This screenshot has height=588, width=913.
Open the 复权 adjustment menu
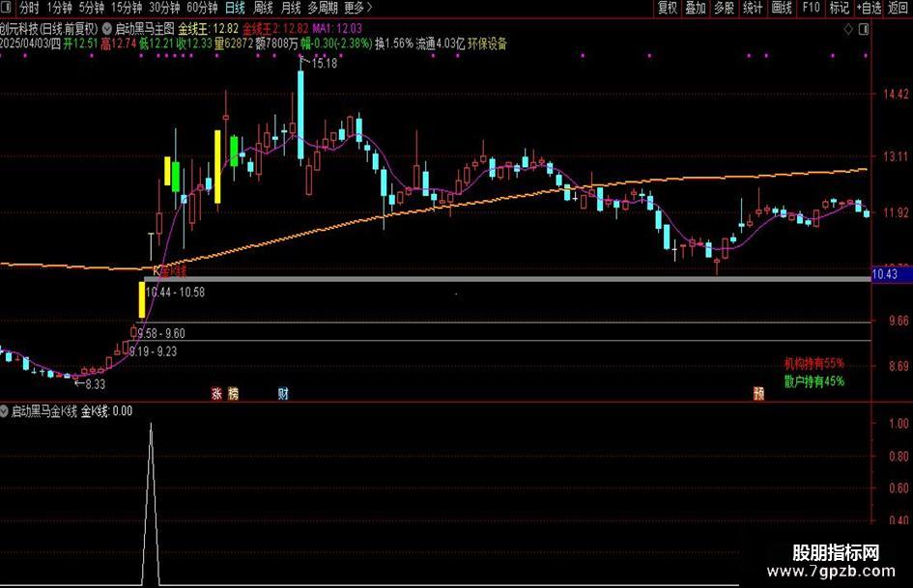(668, 8)
